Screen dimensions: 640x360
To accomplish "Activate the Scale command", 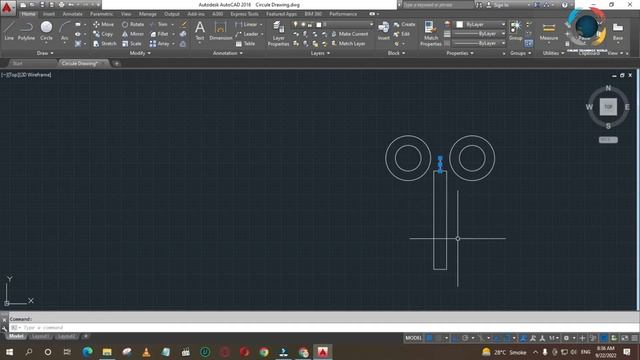I will [131, 44].
